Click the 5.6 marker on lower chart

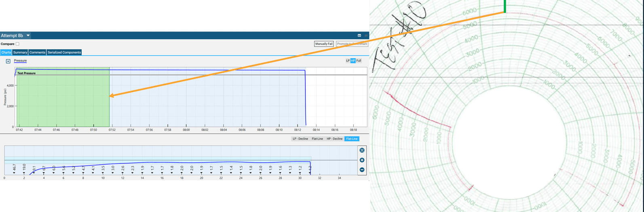[63, 168]
